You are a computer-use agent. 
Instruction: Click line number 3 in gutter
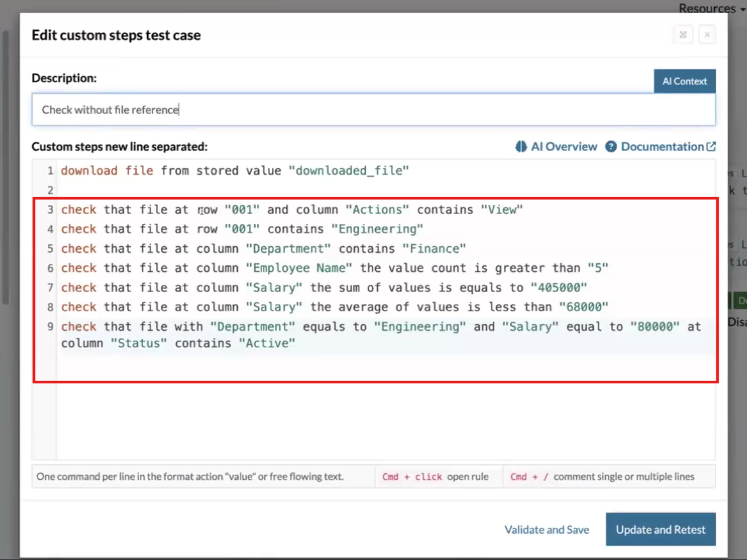click(50, 210)
